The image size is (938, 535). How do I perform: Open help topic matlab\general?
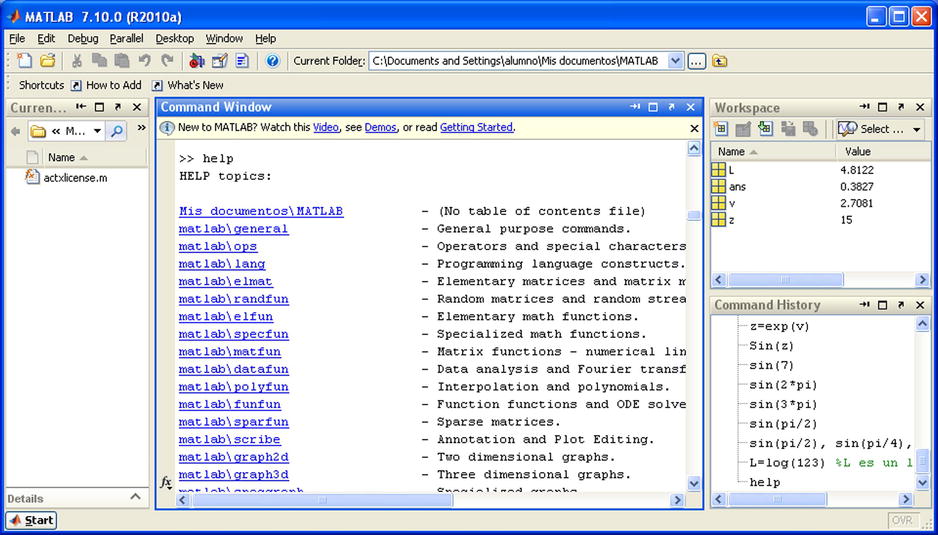pyautogui.click(x=233, y=229)
